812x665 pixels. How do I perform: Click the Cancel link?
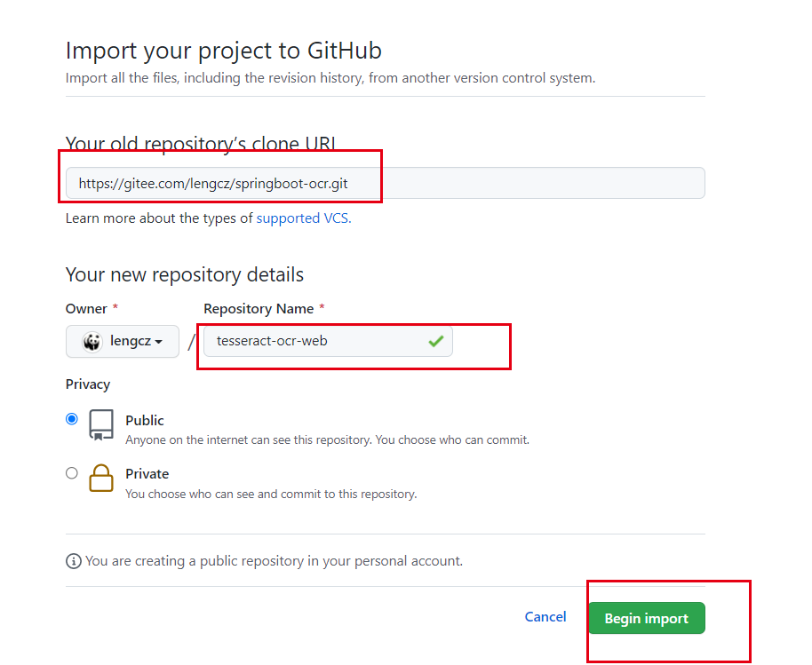[x=545, y=617]
